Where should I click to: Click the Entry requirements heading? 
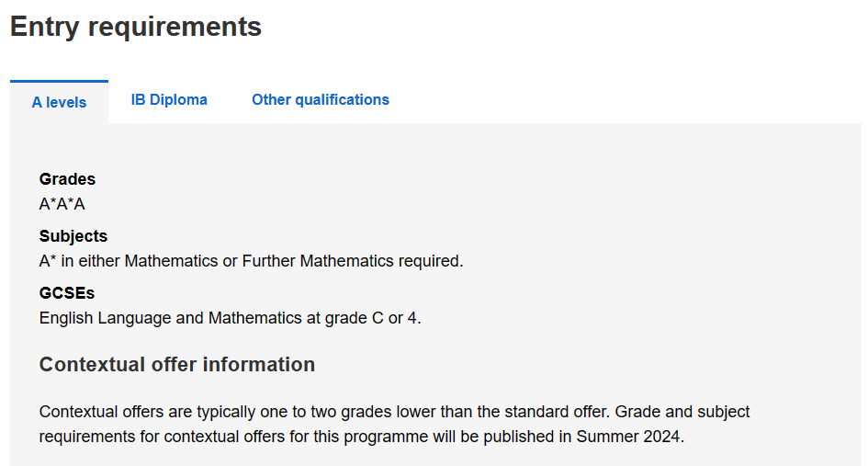(x=136, y=27)
